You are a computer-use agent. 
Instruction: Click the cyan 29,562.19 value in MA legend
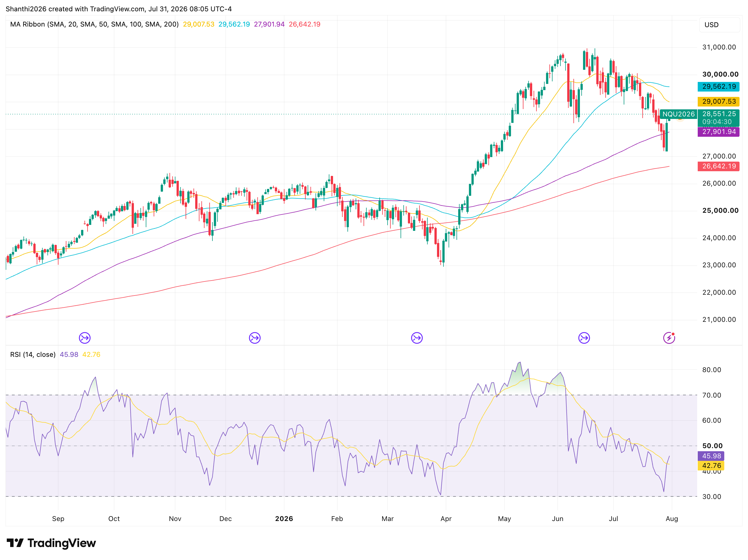pos(234,24)
